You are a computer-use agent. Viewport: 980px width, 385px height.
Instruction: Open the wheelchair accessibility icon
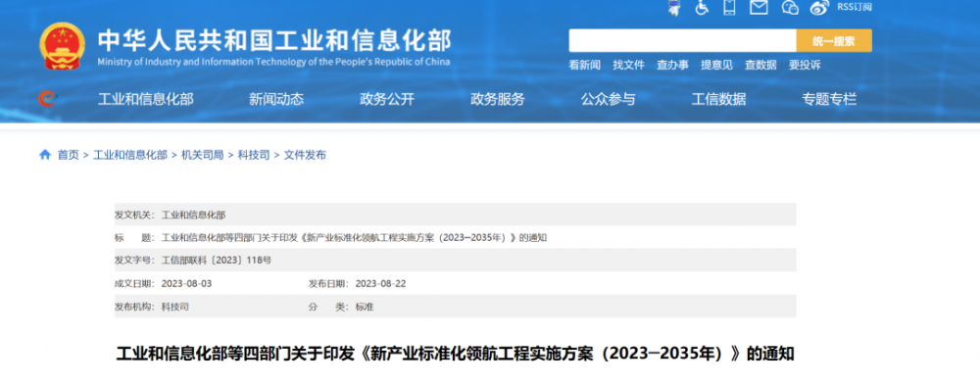[x=702, y=8]
